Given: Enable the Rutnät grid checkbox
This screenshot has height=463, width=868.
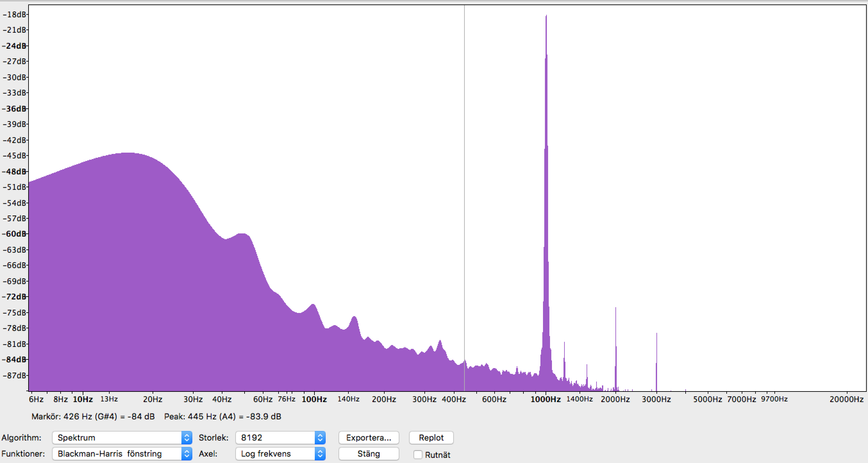Looking at the screenshot, I should click(x=418, y=455).
